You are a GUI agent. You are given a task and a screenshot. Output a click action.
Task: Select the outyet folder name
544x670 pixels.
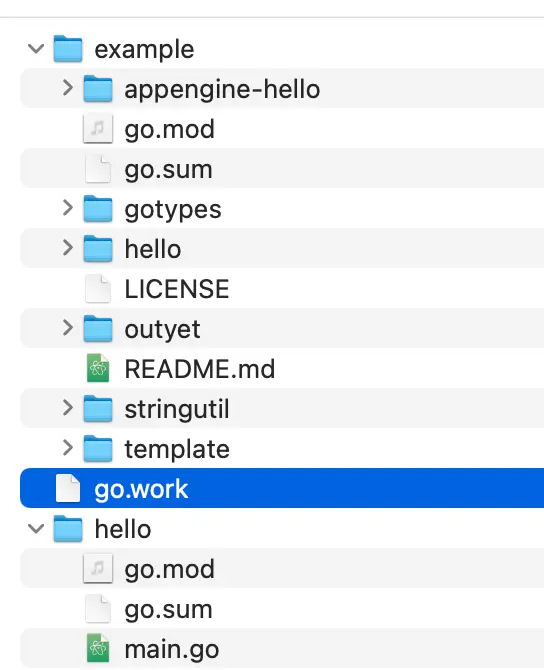pos(162,329)
